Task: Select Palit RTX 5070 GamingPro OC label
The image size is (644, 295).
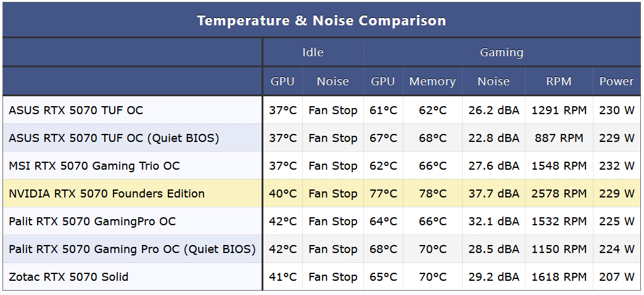Action: click(92, 222)
